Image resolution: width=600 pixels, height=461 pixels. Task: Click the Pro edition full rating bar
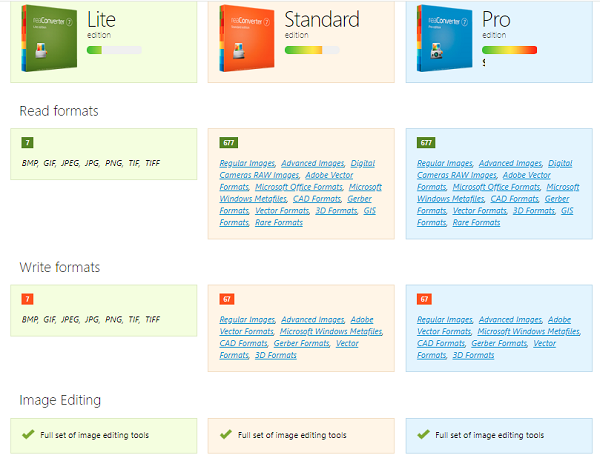click(x=509, y=50)
